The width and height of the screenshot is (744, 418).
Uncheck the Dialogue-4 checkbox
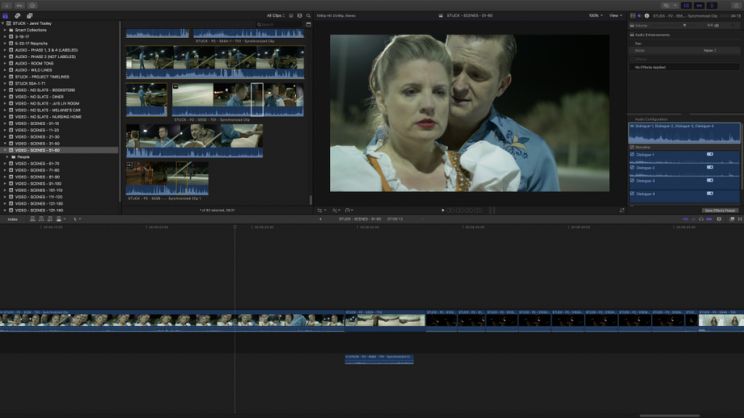632,194
